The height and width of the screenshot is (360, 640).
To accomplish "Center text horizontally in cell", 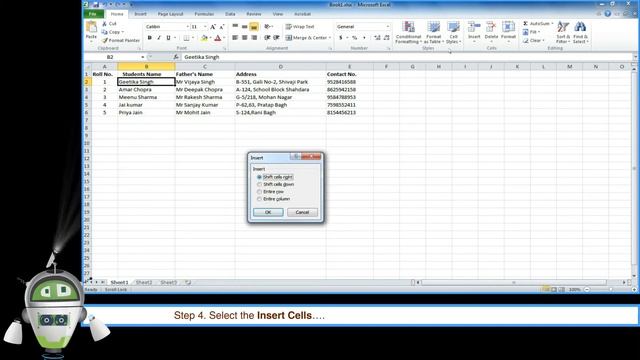I will click(244, 38).
